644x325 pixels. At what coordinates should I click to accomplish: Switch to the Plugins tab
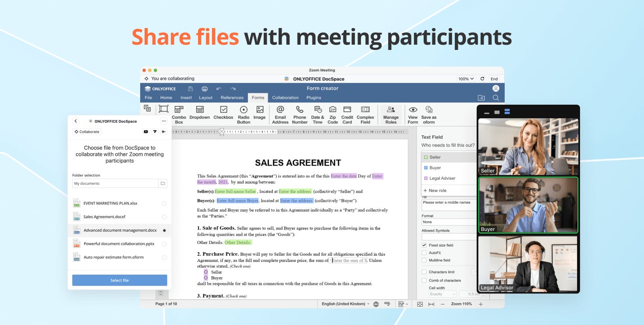click(314, 98)
